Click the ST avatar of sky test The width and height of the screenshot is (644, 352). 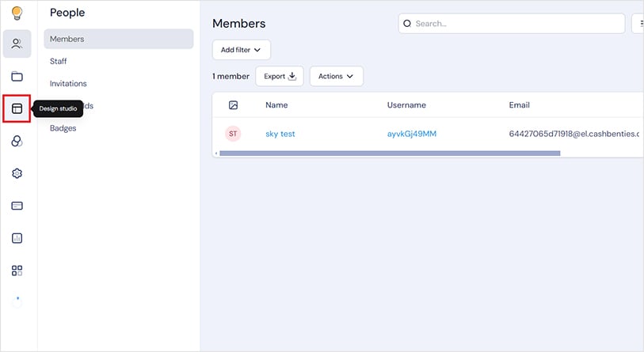click(233, 134)
